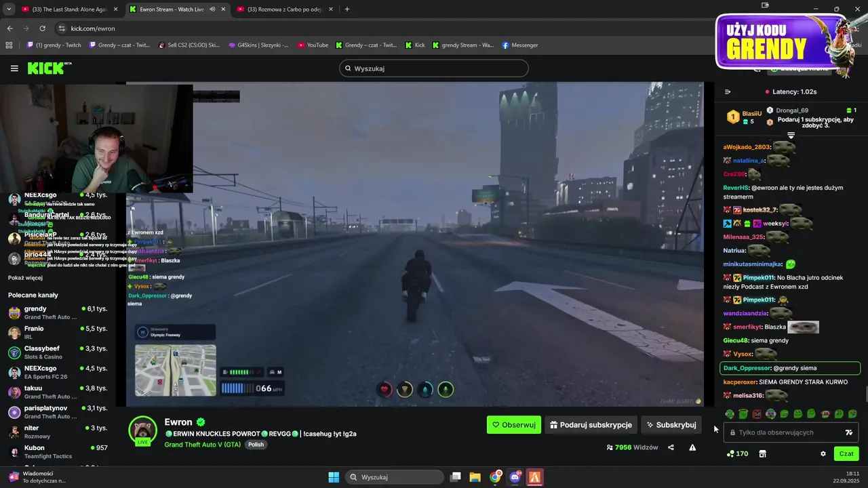
Task: Open the YouTube bookmark
Action: pyautogui.click(x=313, y=45)
